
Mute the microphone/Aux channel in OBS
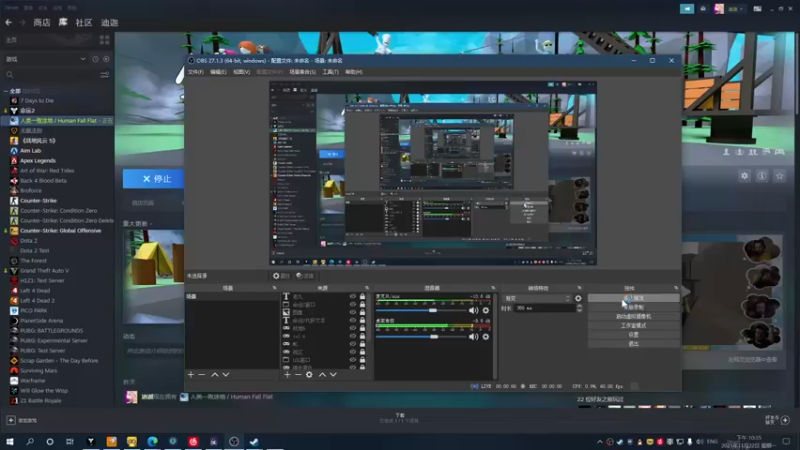(473, 310)
